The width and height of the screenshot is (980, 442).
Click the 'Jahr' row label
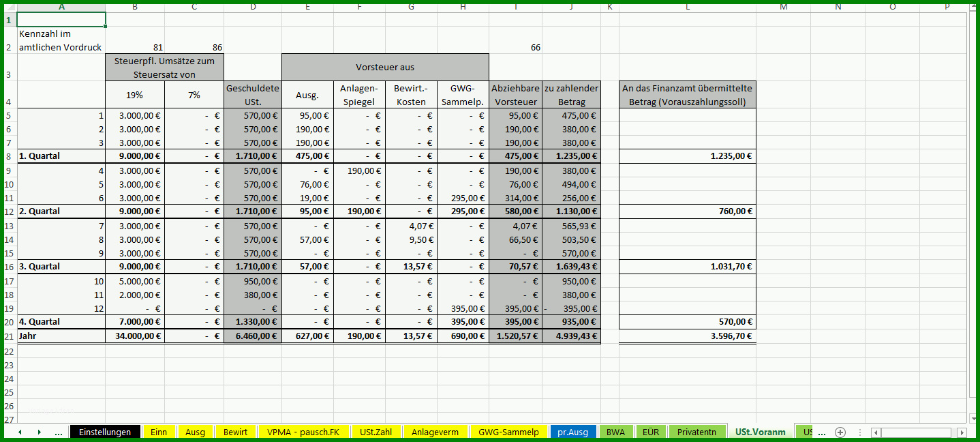(61, 336)
